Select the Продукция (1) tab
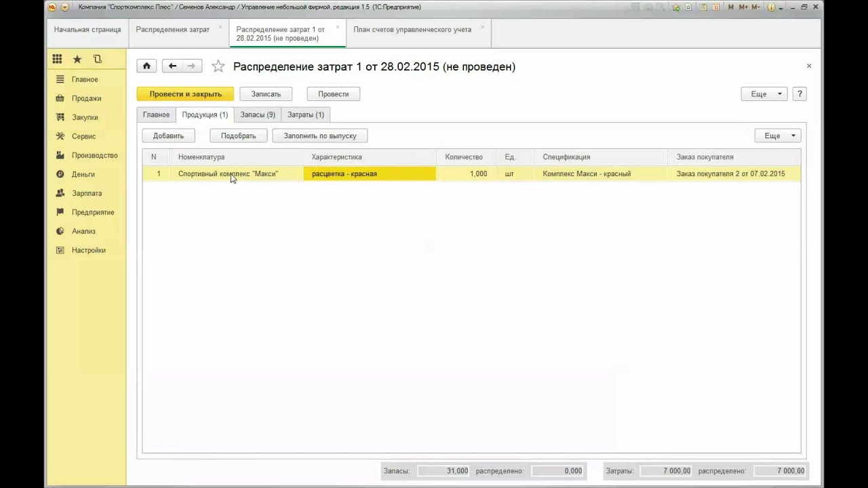Image resolution: width=868 pixels, height=488 pixels. tap(205, 115)
